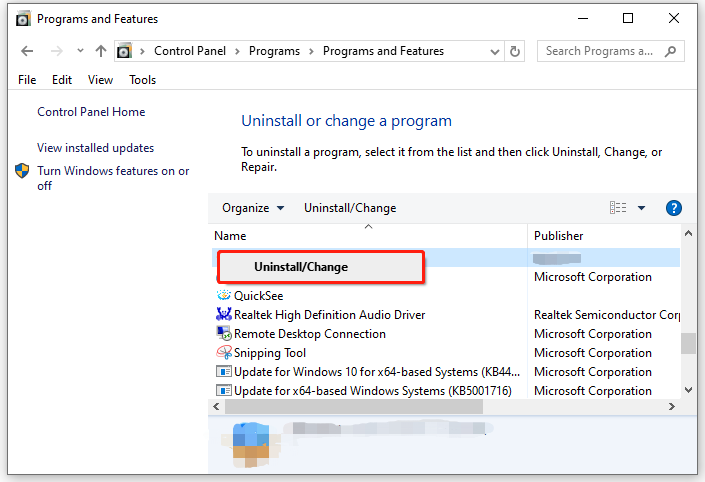This screenshot has width=705, height=482.
Task: Select Remote Desktop Connection entry
Action: 310,334
